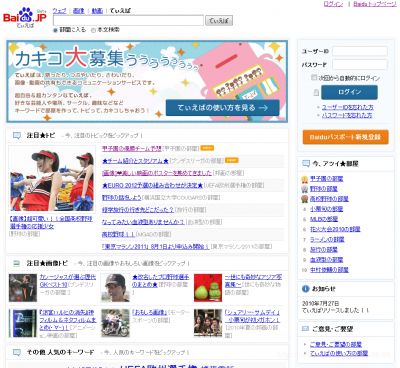
Task: Open the baseball player in cap thumbnail
Action: coord(115,288)
